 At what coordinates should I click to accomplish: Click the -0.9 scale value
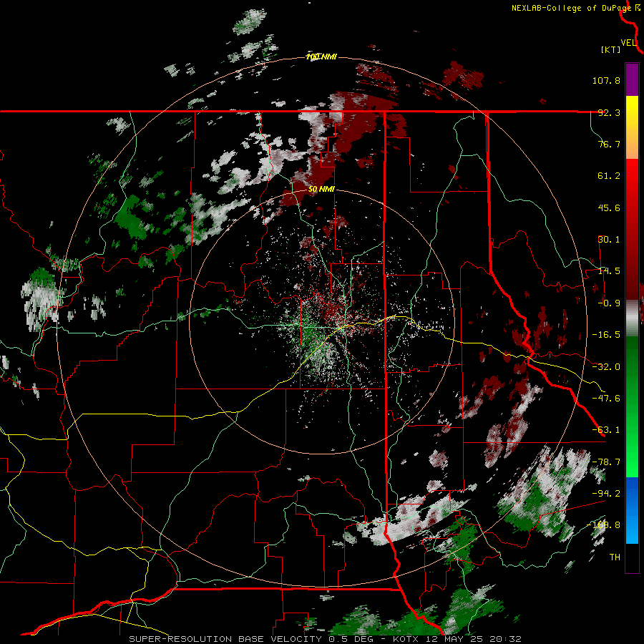609,303
